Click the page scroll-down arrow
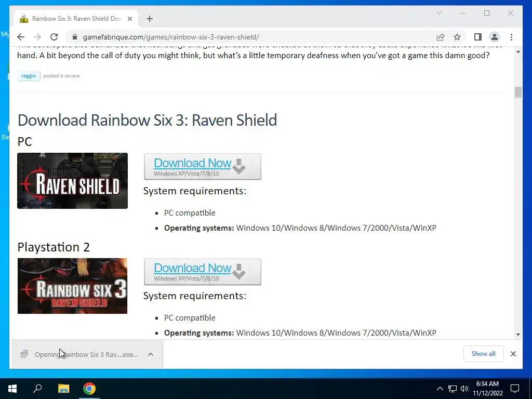 coord(518,335)
